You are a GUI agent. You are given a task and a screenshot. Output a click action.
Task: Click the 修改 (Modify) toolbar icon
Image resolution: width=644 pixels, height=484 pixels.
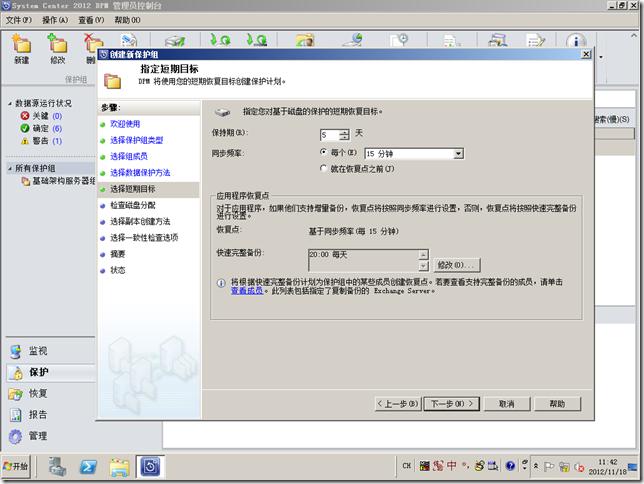pyautogui.click(x=58, y=49)
